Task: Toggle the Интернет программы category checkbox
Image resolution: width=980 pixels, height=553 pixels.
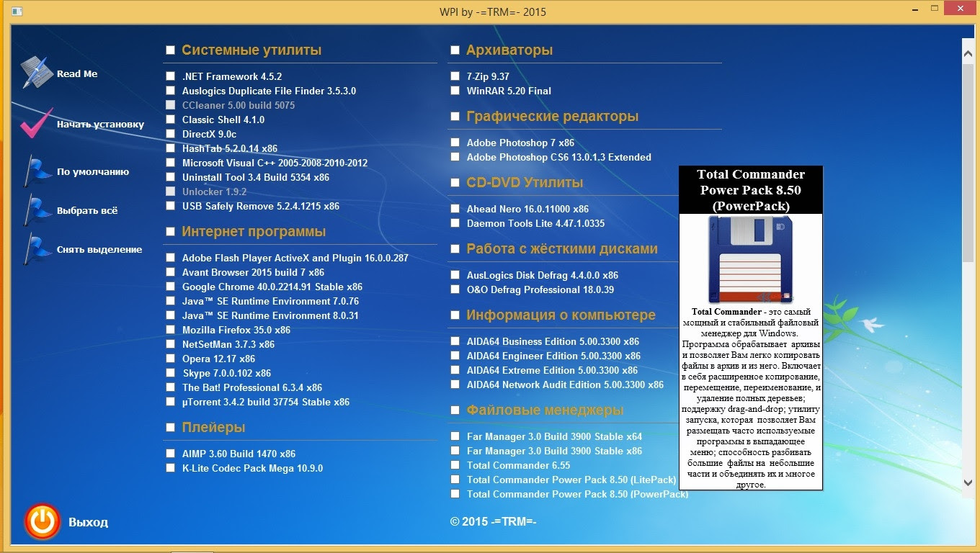Action: click(x=170, y=232)
